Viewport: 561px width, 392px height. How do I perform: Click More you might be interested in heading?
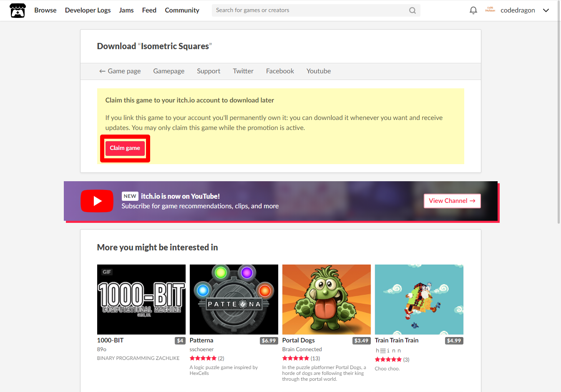click(x=157, y=247)
